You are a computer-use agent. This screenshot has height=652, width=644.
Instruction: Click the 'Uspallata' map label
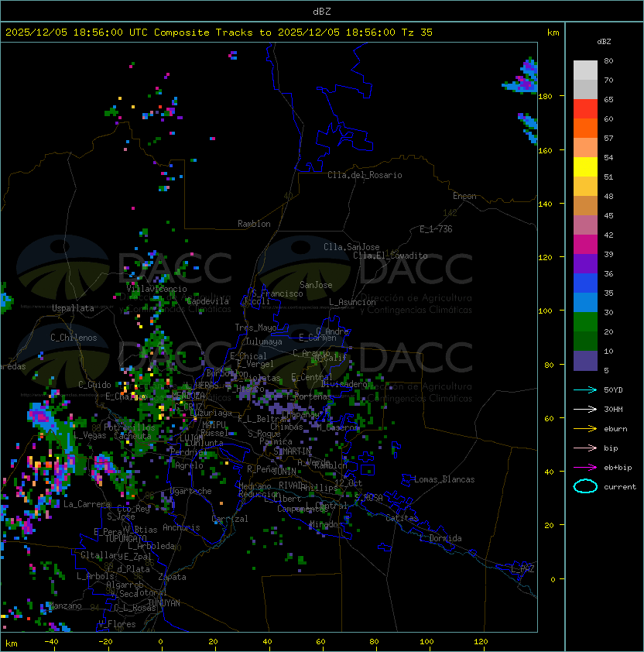pos(73,308)
